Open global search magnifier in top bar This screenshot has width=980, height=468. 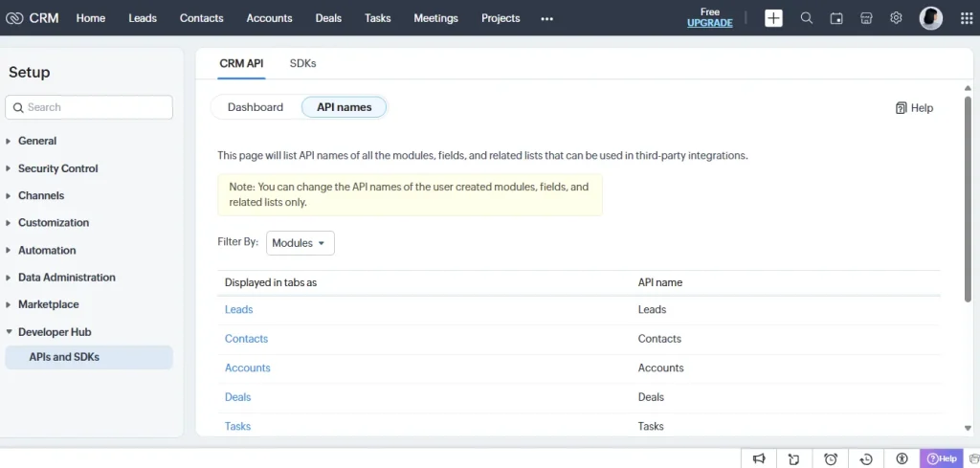pos(806,18)
